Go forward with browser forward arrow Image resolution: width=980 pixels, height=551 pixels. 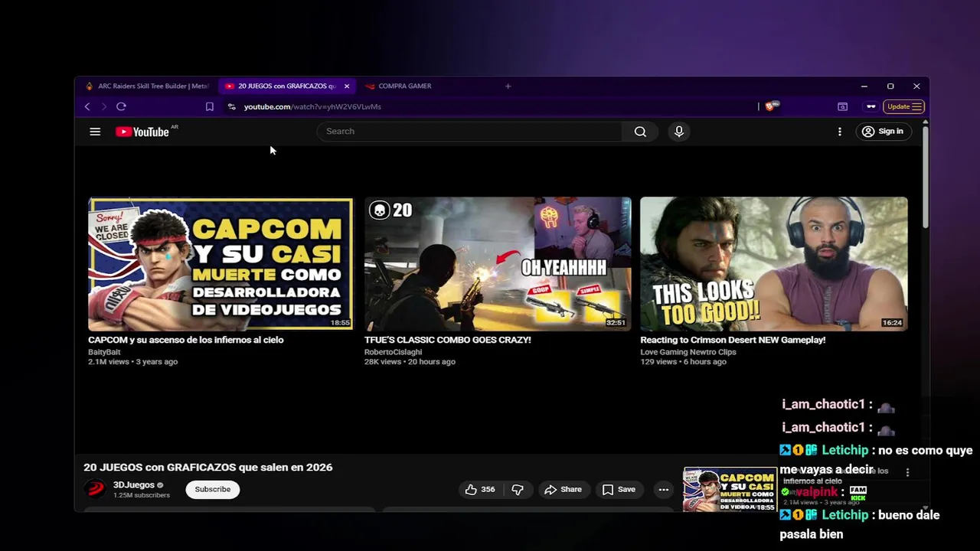tap(103, 106)
